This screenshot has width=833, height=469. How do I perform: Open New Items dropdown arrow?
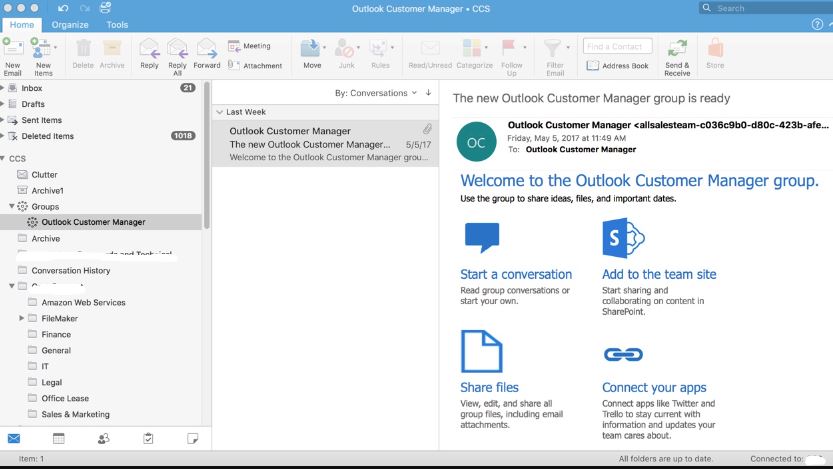[55, 47]
